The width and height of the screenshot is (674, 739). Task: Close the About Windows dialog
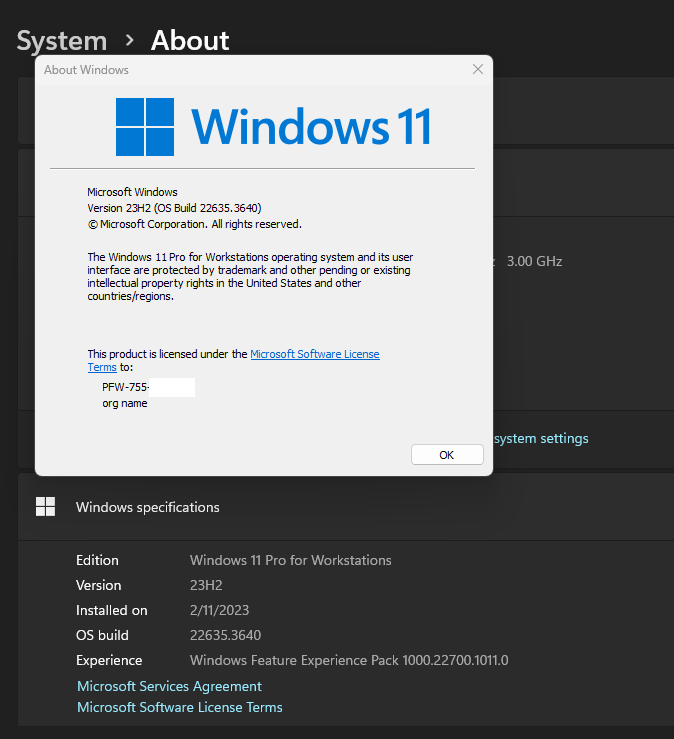pos(477,69)
